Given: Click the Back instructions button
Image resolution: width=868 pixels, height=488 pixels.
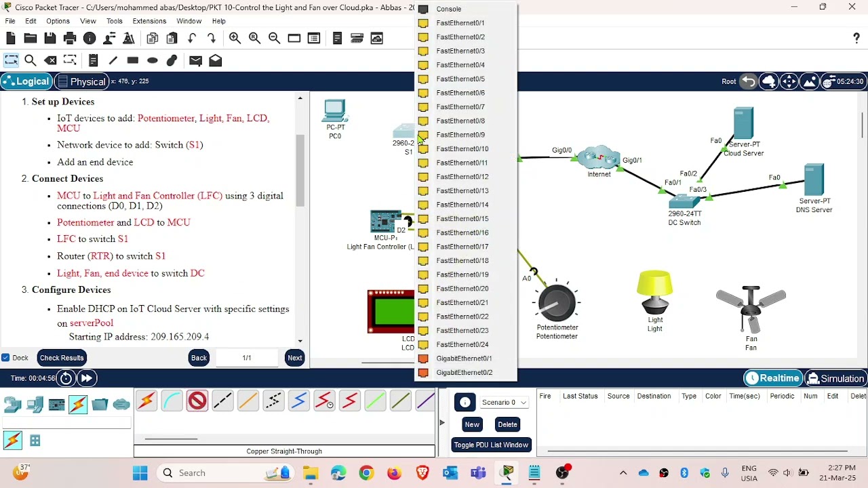Looking at the screenshot, I should tap(199, 358).
